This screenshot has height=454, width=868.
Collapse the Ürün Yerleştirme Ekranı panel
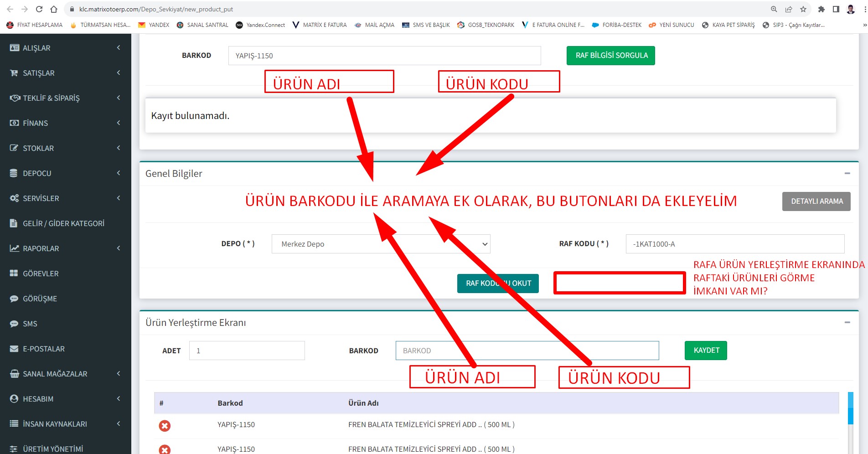847,322
